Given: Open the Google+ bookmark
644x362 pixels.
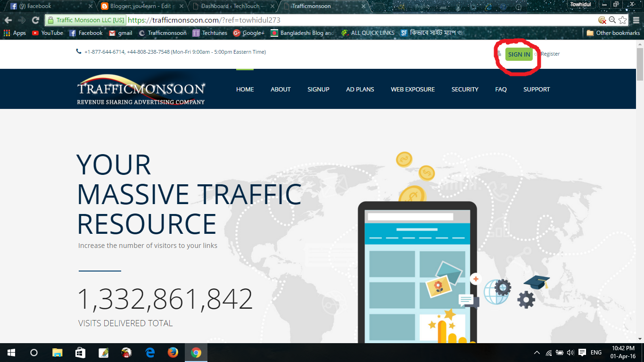Looking at the screenshot, I should point(249,33).
